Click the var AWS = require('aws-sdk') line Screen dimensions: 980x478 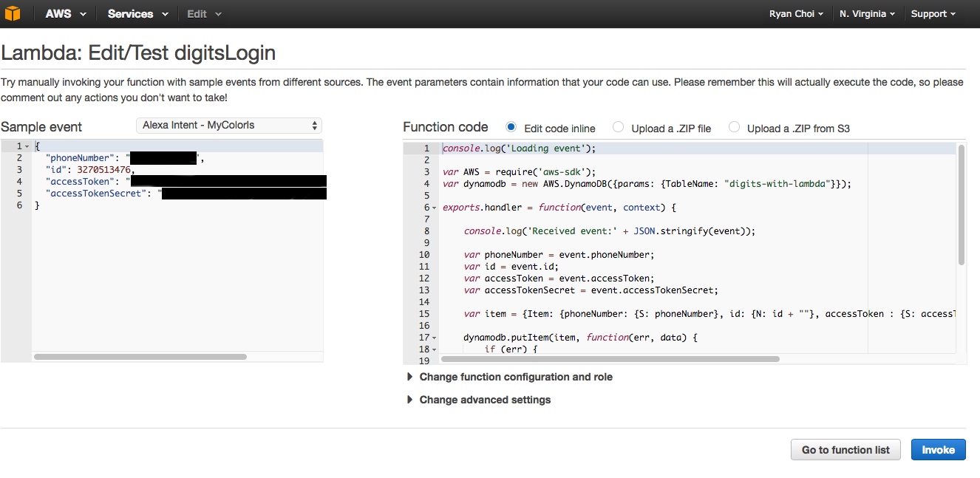(x=519, y=172)
